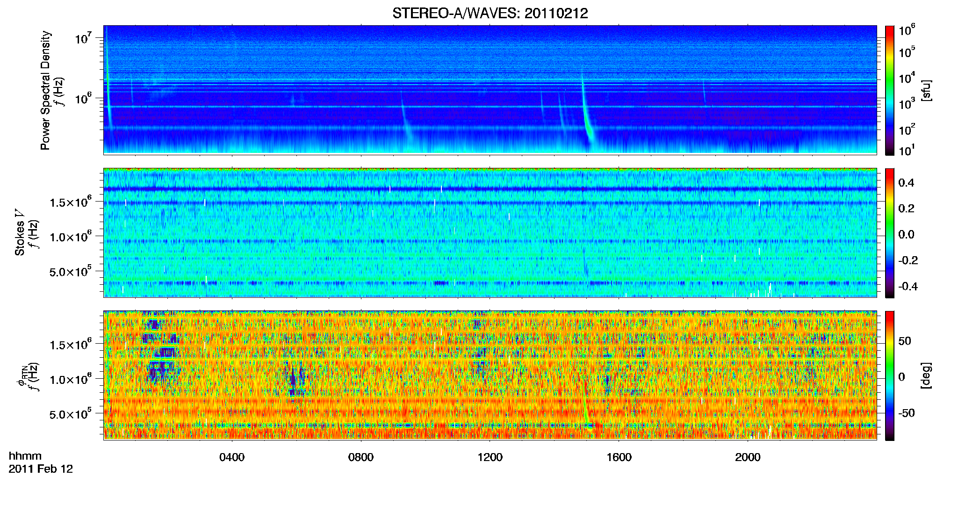Screen dimensions: 980x505
Task: Click the dark blue band near the top of the Stokes V panel
Action: point(490,189)
